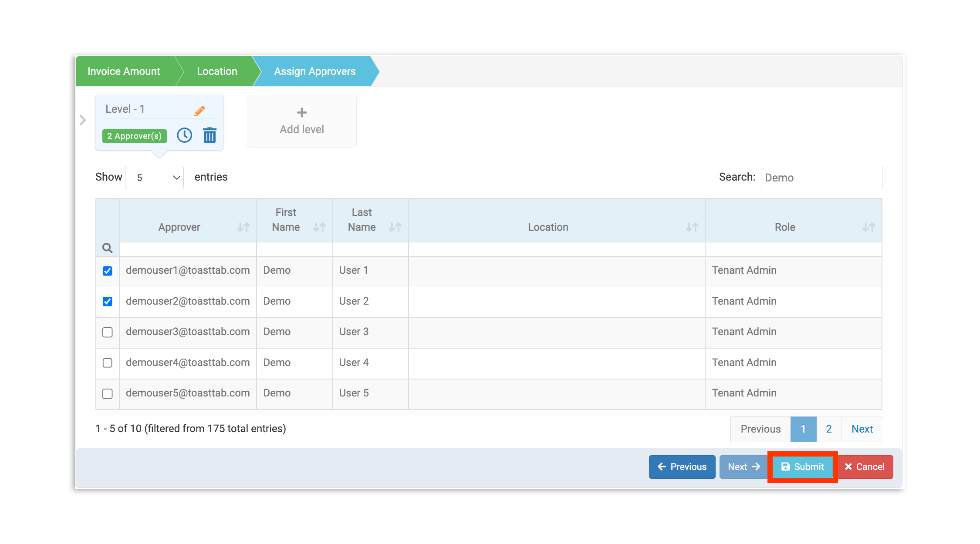Image resolution: width=980 pixels, height=544 pixels.
Task: Sort by Last Name column arrows
Action: tap(395, 227)
